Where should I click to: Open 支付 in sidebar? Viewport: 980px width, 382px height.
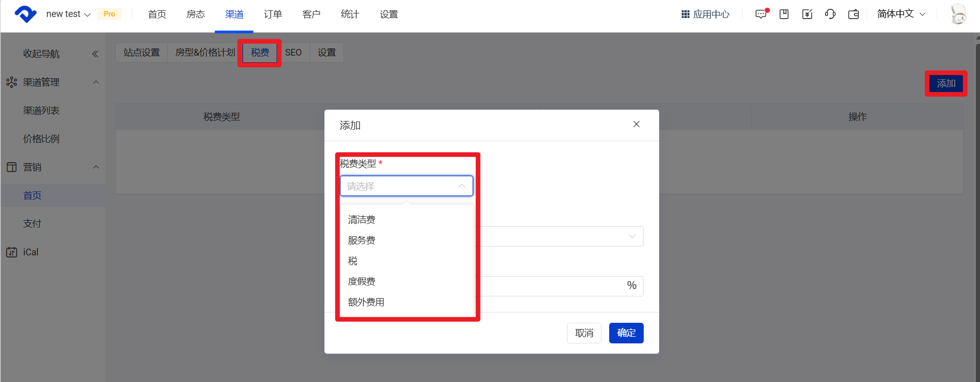(x=32, y=224)
